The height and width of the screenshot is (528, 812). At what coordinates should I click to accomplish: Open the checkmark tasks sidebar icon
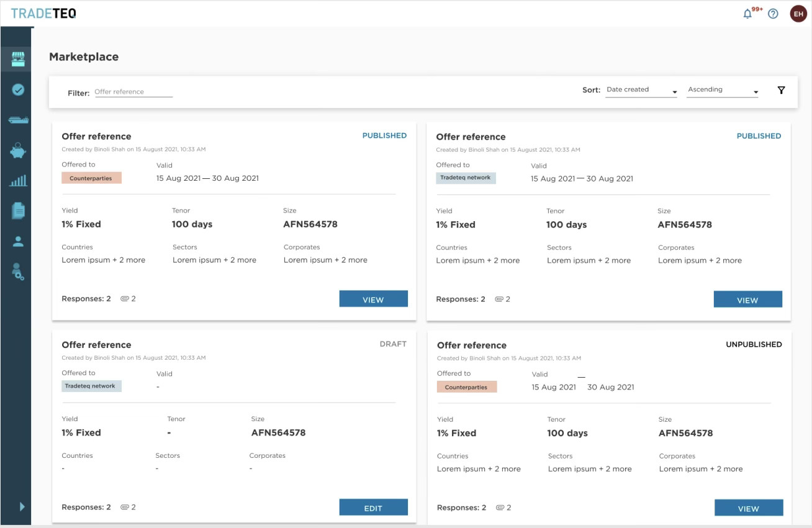(x=19, y=90)
